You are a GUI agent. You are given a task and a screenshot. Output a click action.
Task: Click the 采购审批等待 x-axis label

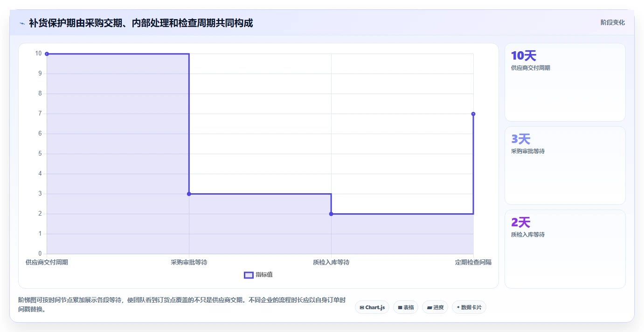189,262
